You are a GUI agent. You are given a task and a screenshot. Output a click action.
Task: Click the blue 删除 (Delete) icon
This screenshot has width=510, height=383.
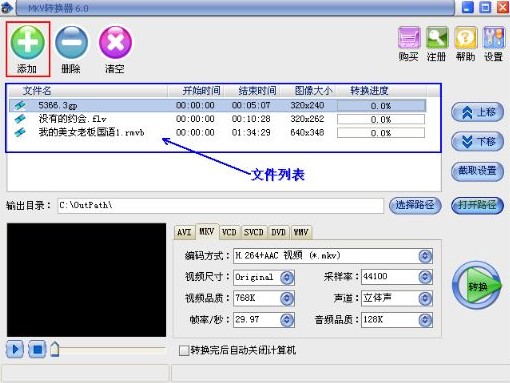coord(71,43)
